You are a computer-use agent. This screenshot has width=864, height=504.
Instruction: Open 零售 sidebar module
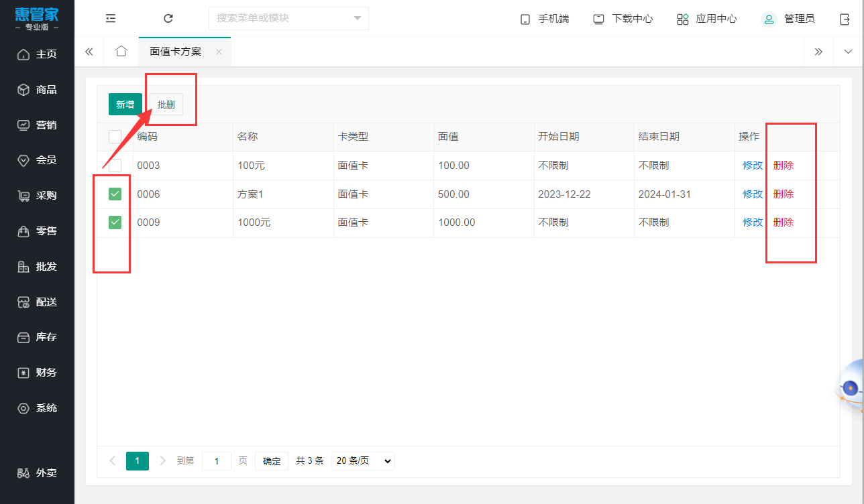pos(37,231)
